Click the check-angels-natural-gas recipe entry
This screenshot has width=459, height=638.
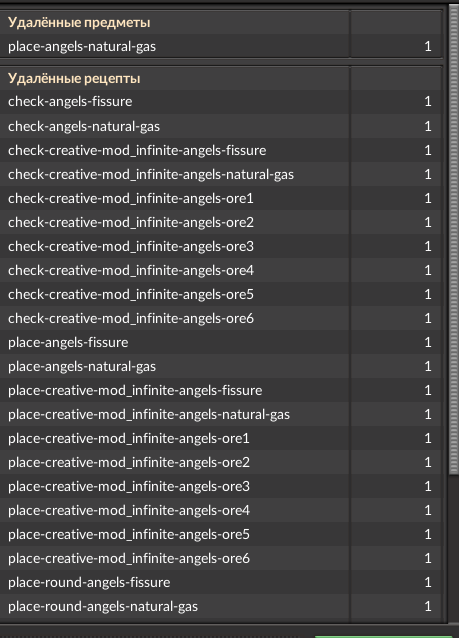[221, 126]
